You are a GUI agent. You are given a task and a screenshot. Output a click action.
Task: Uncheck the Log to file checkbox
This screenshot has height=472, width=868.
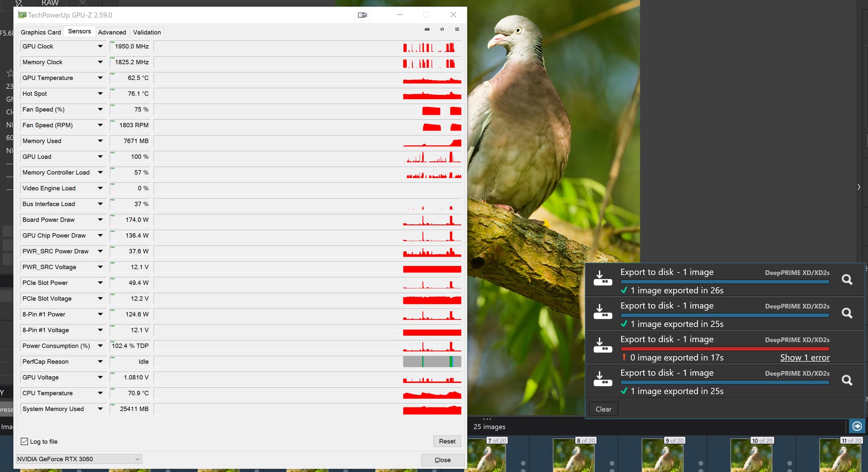coord(24,441)
